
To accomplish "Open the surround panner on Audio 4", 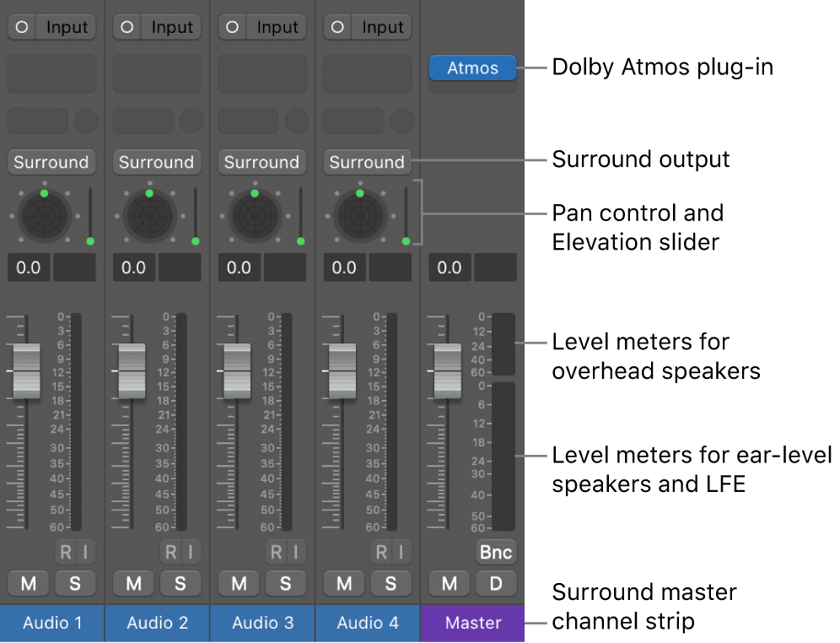I will pos(359,215).
